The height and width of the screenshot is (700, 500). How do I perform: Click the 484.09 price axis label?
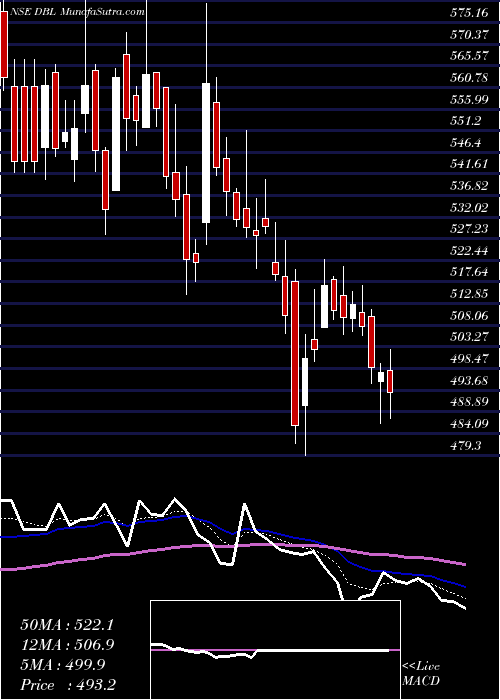pyautogui.click(x=469, y=424)
